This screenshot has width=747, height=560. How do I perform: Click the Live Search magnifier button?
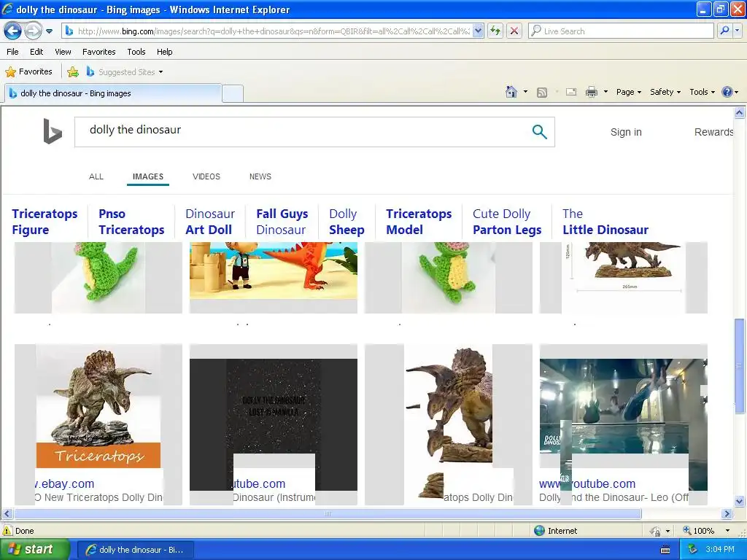point(724,31)
